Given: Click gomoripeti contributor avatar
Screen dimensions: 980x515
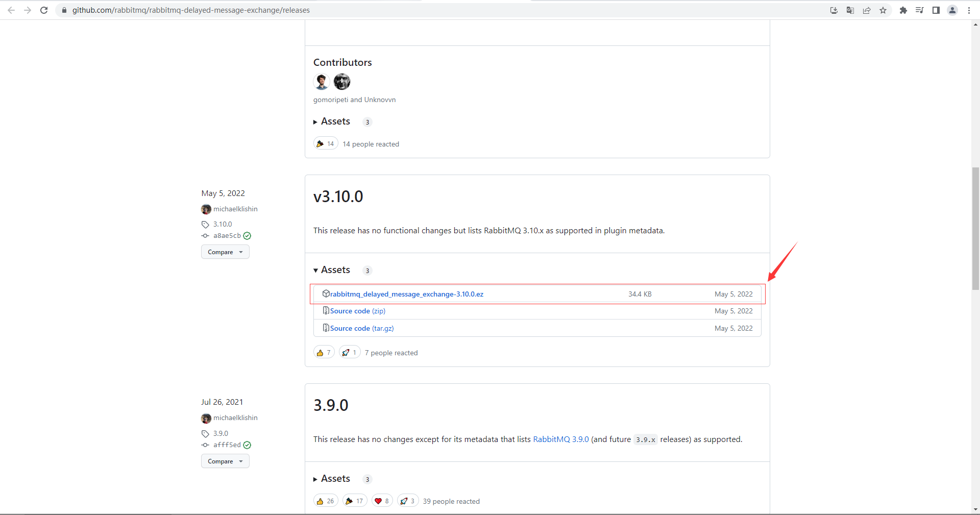Looking at the screenshot, I should pos(322,82).
